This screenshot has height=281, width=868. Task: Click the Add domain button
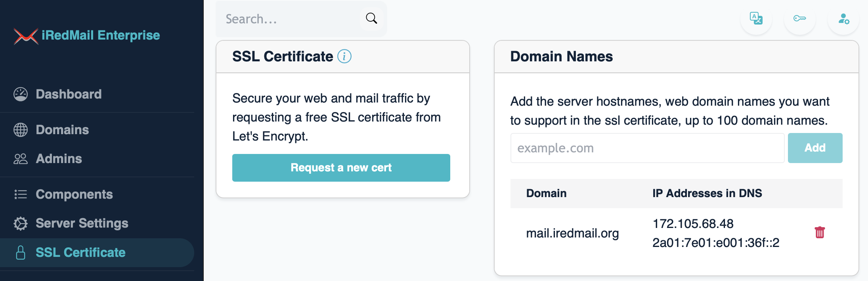(815, 148)
